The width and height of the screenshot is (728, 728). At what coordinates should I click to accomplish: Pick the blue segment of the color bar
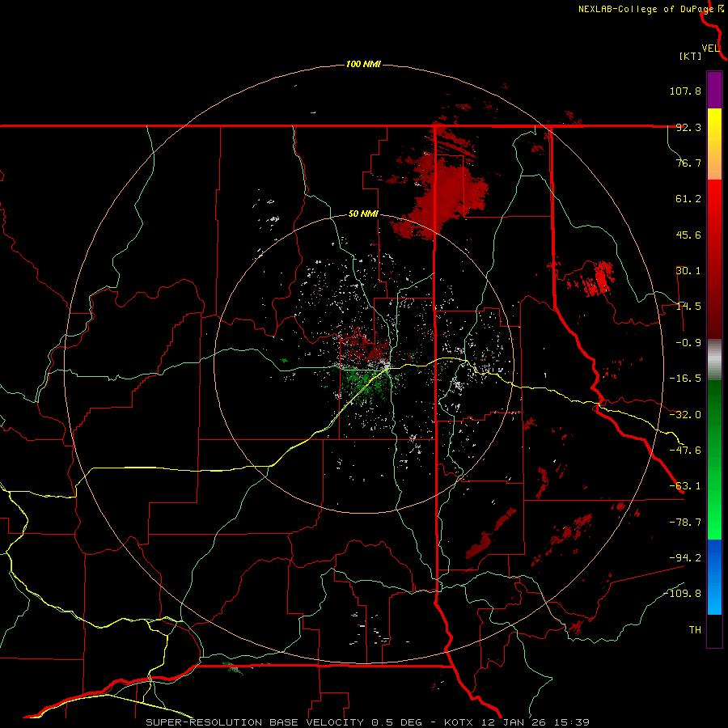(714, 577)
